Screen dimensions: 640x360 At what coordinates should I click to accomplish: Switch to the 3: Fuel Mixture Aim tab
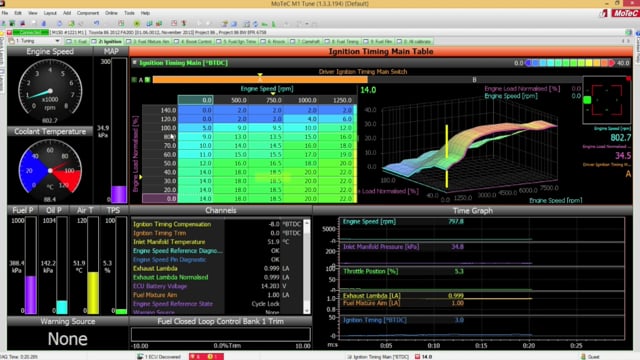click(149, 42)
